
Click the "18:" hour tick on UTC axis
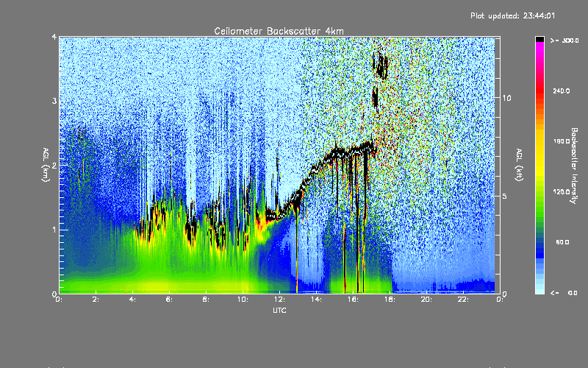point(390,300)
